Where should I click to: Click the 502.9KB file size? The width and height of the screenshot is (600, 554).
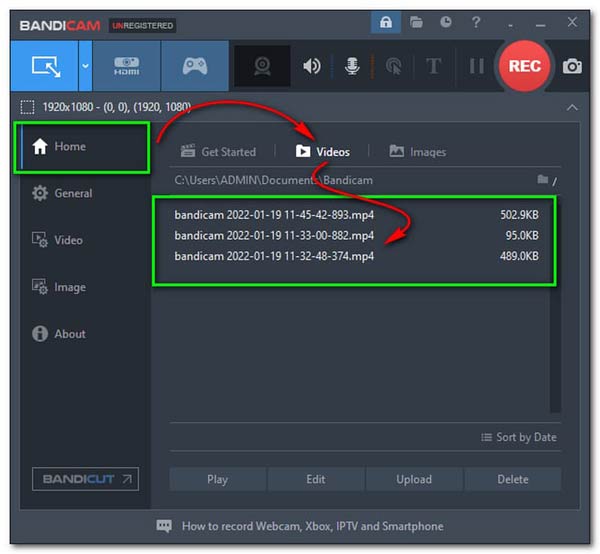[x=519, y=215]
